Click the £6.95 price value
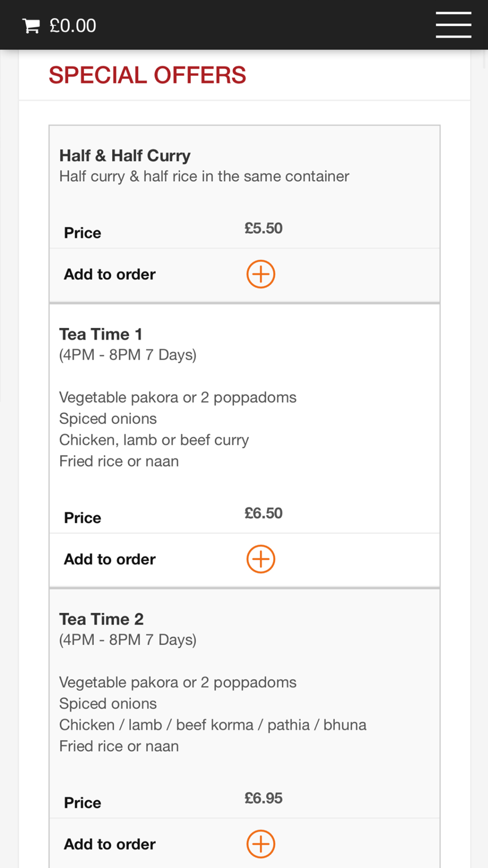This screenshot has width=488, height=868. pyautogui.click(x=264, y=798)
